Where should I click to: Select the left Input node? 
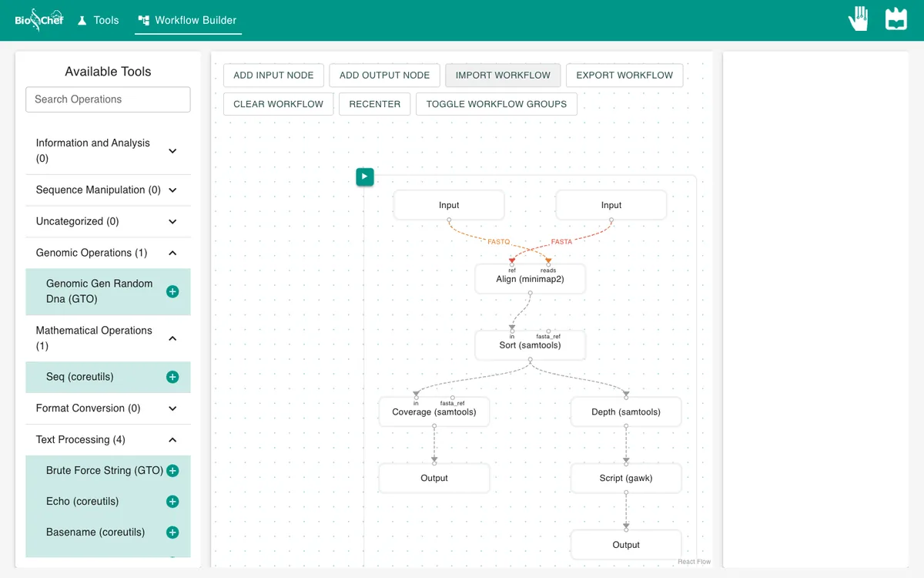449,205
